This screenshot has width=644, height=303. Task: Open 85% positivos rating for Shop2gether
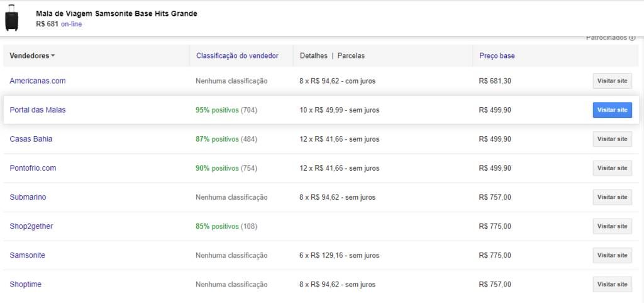click(x=217, y=227)
